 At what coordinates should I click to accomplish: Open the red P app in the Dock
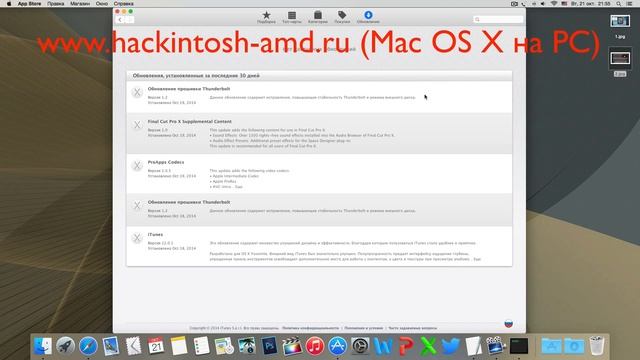point(406,346)
